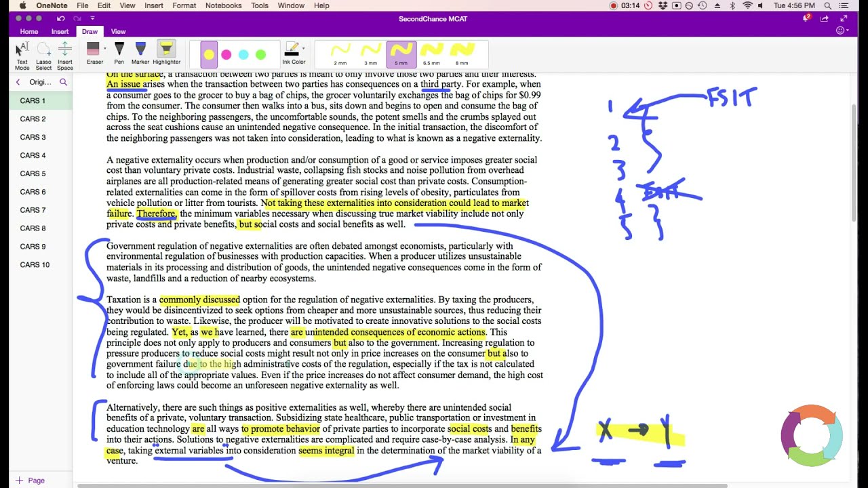Open Spotlight search in menu bar
This screenshot has height=488, width=868.
click(828, 5)
